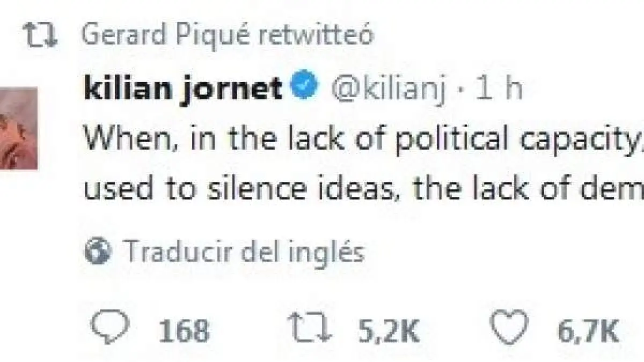Viewport: 644px width, 362px height.
Task: Click the kilian jornet display name
Action: [184, 87]
